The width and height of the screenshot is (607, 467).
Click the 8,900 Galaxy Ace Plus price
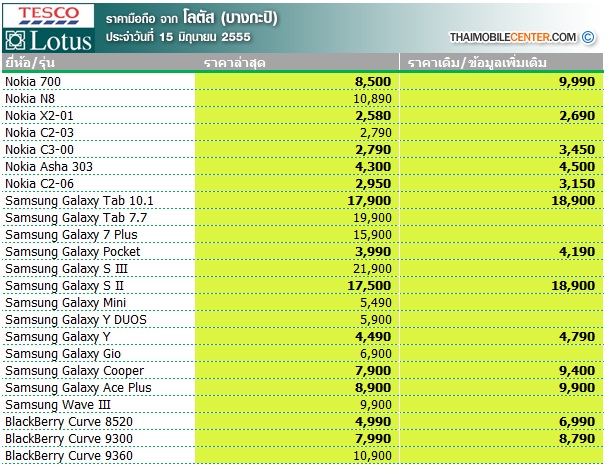373,389
